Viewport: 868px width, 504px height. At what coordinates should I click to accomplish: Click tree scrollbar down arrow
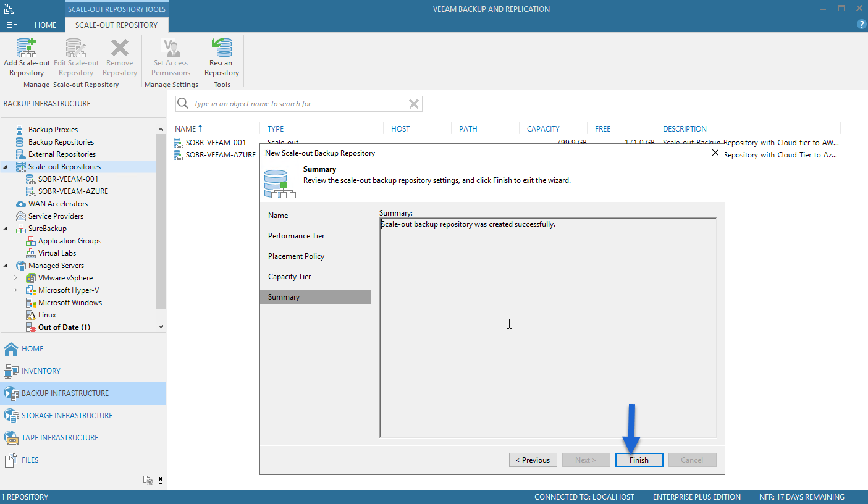(161, 327)
